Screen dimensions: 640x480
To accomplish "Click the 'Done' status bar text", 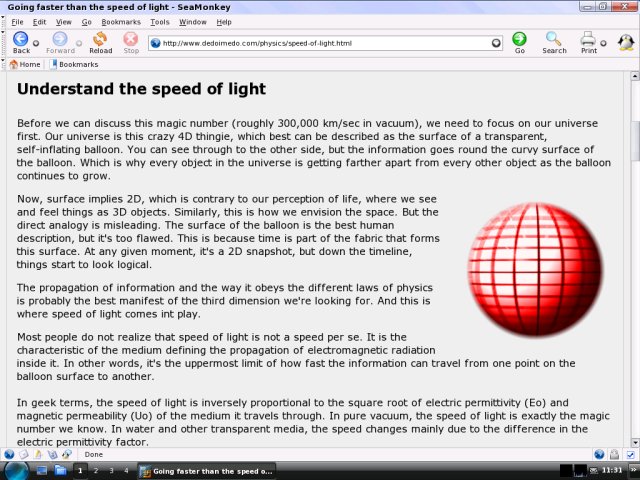I will tap(93, 454).
